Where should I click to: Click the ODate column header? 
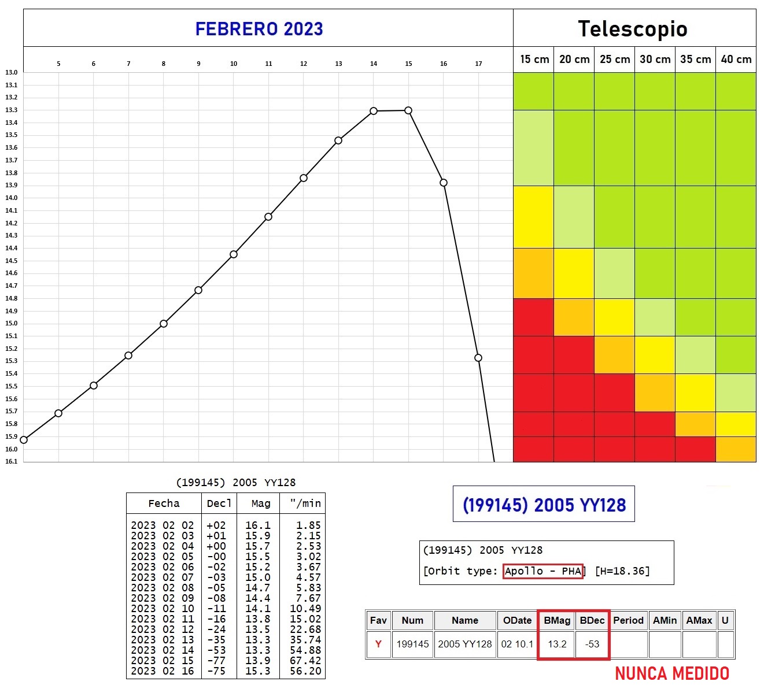[x=517, y=621]
